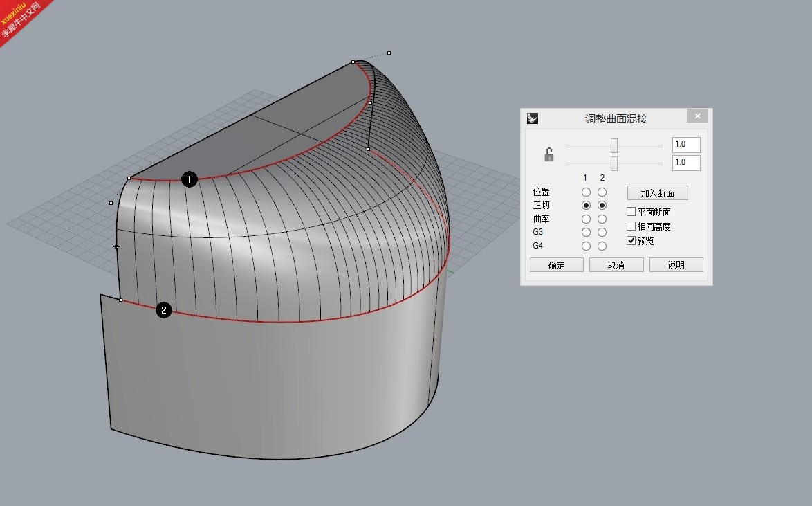
Task: Enable the 相同高度 checkbox
Action: [631, 226]
